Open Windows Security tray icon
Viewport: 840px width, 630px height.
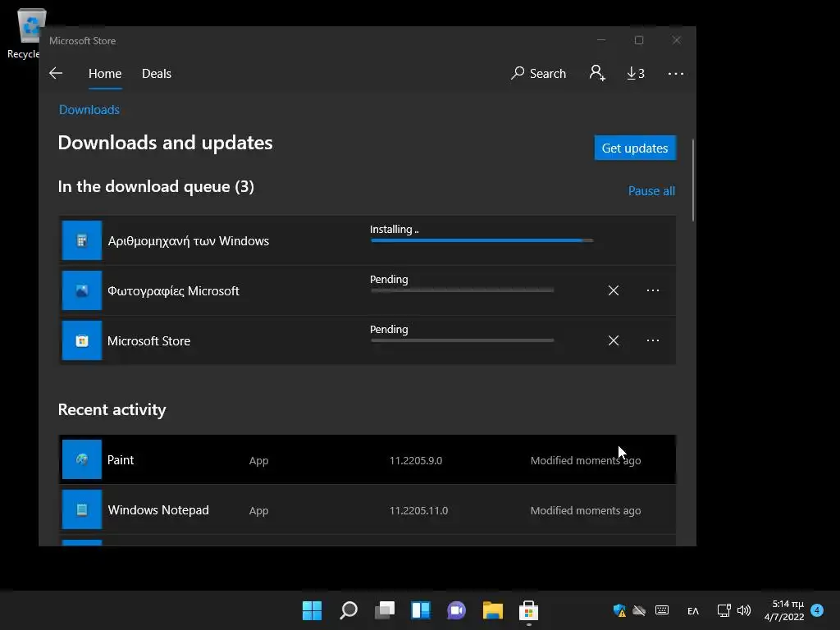620,610
